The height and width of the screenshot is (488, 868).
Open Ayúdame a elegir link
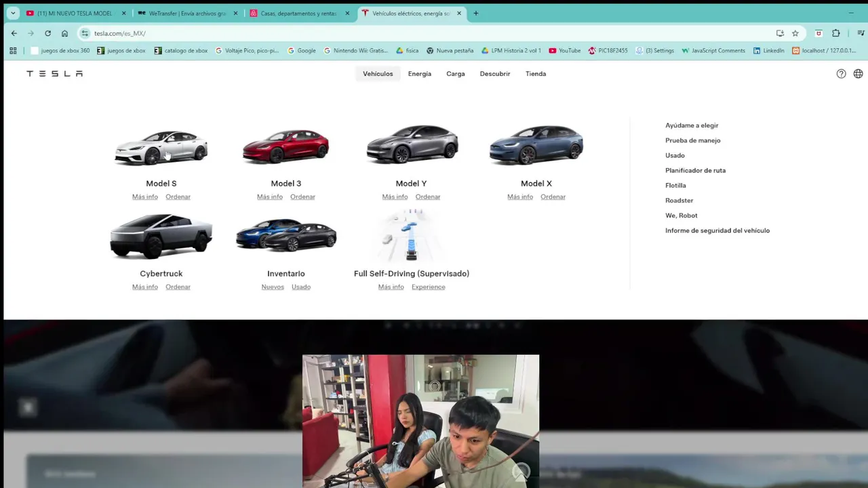(x=692, y=125)
